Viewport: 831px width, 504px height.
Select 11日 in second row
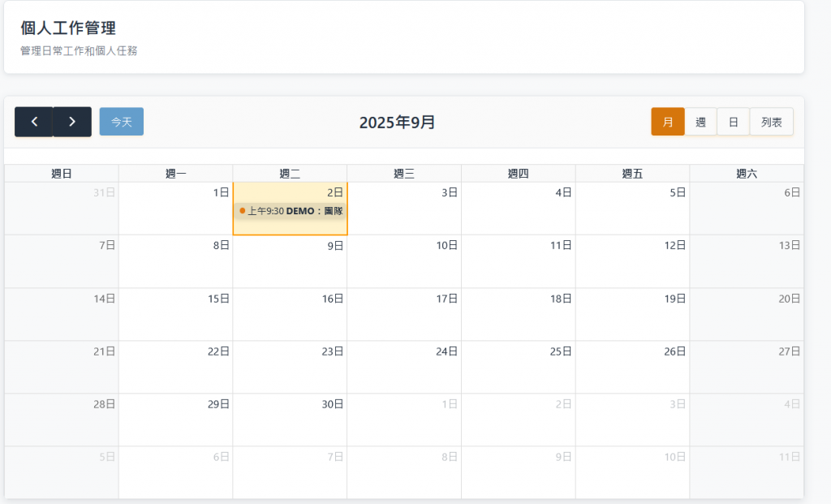561,245
